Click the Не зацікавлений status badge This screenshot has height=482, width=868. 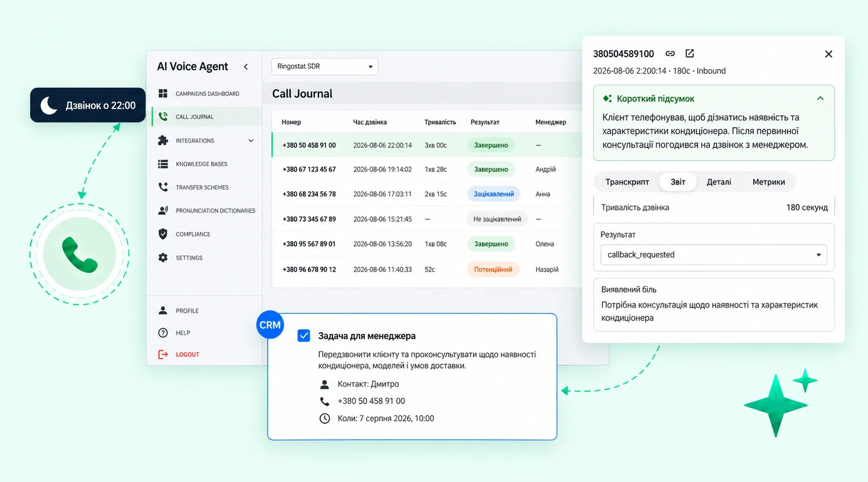(x=497, y=219)
